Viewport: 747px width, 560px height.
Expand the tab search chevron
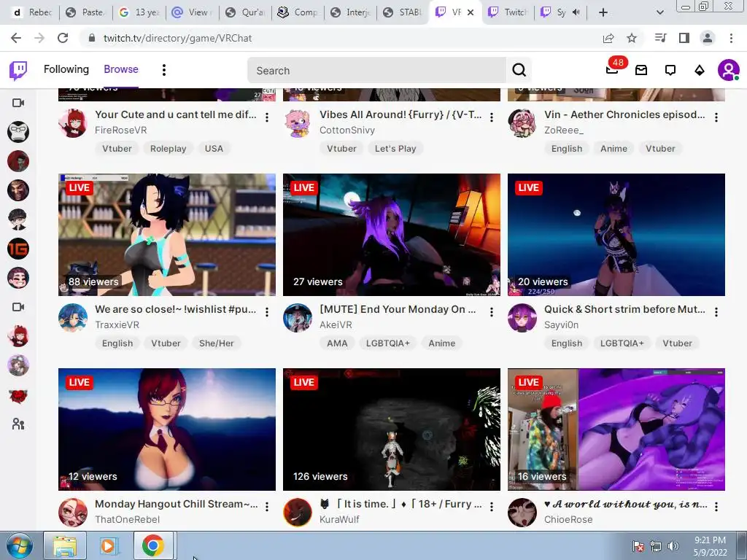pyautogui.click(x=659, y=12)
